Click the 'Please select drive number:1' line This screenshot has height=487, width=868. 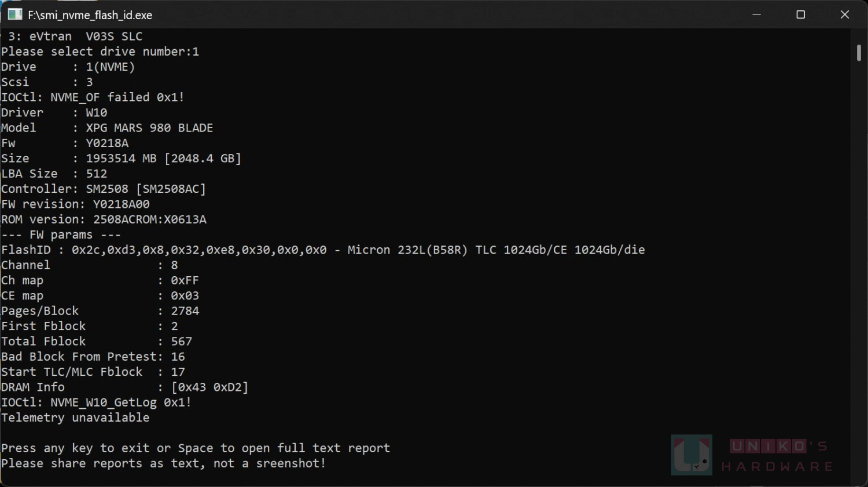[100, 52]
